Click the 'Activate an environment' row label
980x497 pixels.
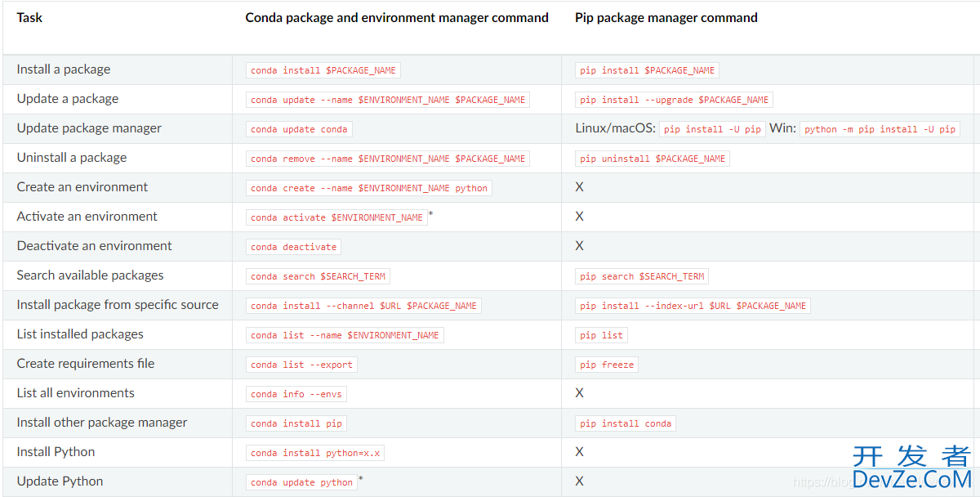tap(87, 217)
